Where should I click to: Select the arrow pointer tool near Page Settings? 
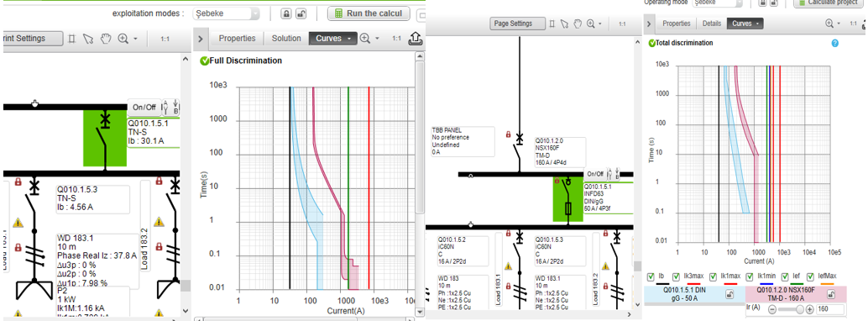coord(565,24)
